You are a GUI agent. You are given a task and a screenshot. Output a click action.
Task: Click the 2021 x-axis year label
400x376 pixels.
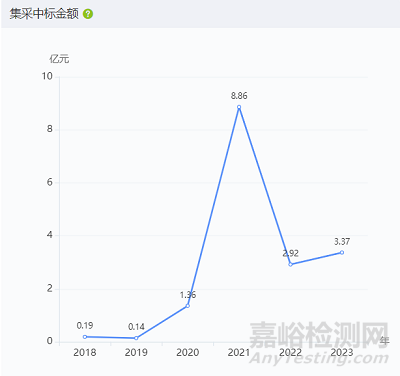(239, 352)
